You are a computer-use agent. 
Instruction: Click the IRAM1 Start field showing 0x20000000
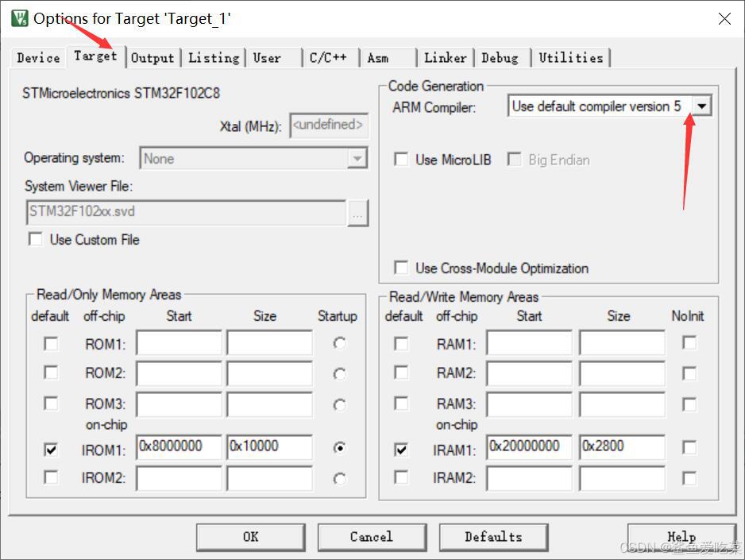pos(530,447)
